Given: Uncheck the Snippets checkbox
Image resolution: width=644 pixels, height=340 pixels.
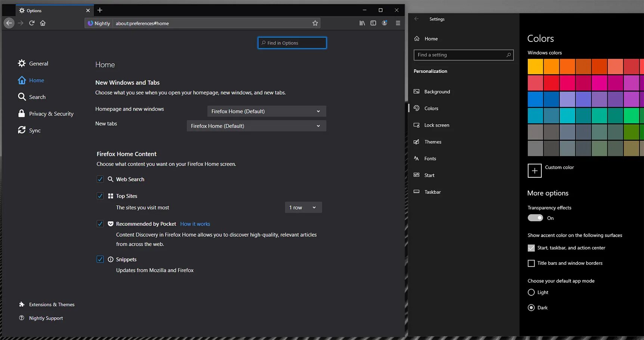Looking at the screenshot, I should click(100, 259).
